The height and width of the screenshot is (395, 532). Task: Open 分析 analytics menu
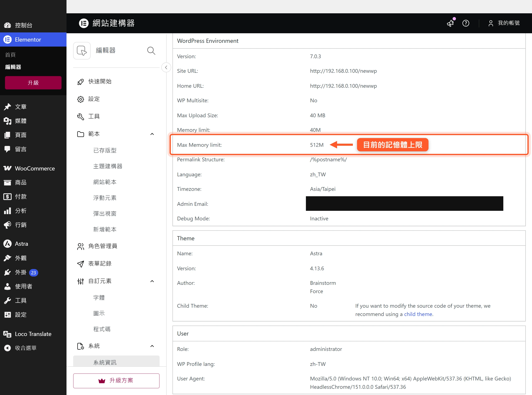coord(33,211)
